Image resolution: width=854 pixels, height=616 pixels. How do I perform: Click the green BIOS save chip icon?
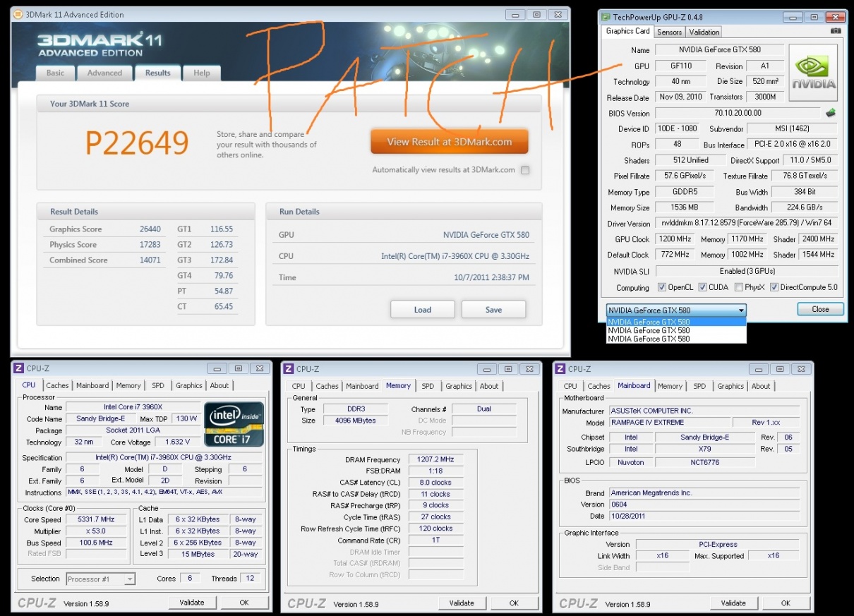pos(831,113)
